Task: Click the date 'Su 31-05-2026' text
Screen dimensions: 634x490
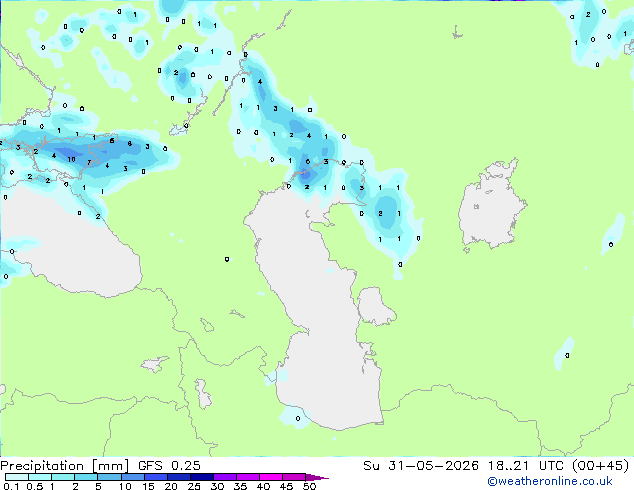Action: coord(421,466)
